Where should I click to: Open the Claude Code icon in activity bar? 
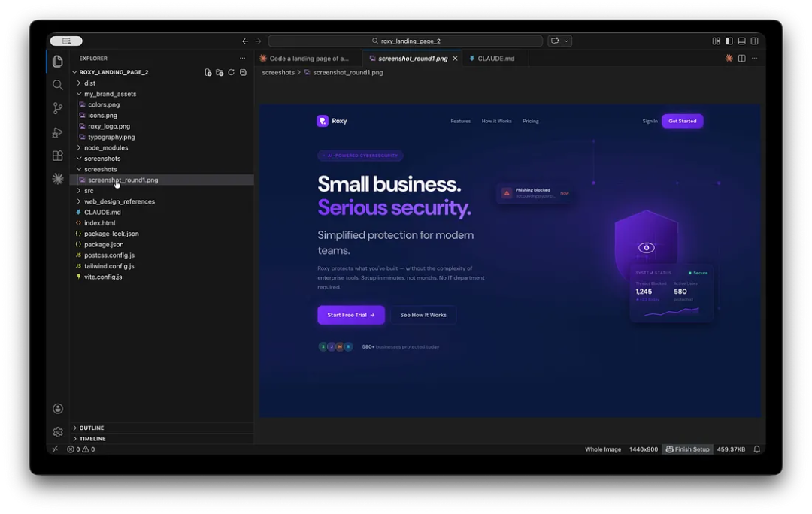click(x=58, y=179)
